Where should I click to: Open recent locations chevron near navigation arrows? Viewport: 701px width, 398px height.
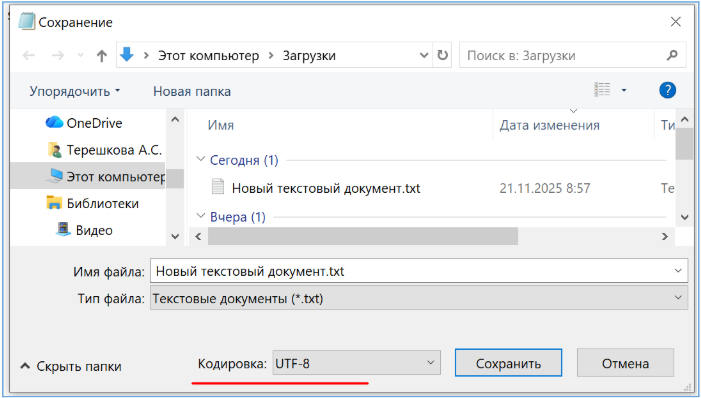pyautogui.click(x=80, y=55)
